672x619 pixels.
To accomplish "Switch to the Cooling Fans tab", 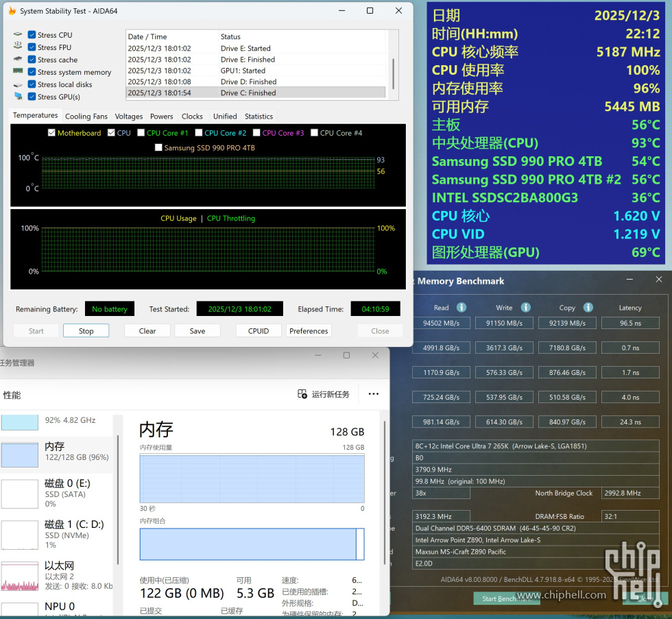I will point(86,116).
